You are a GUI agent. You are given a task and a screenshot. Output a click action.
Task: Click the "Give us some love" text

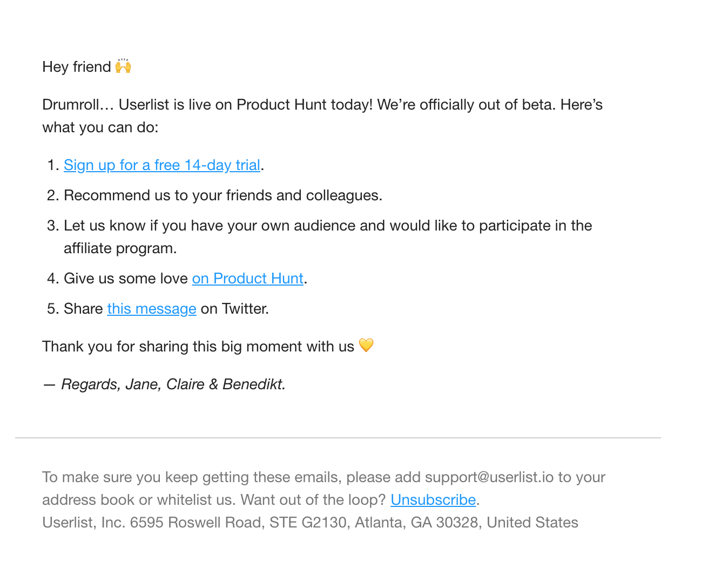click(x=125, y=279)
